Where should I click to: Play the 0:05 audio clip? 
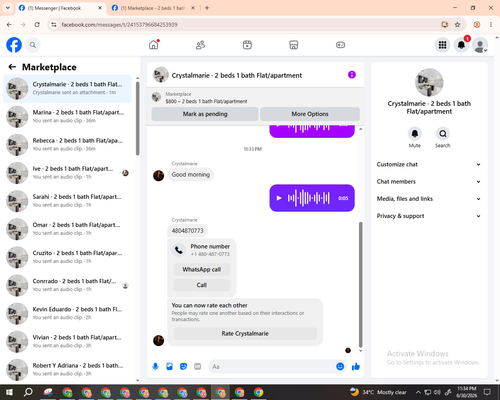coord(279,198)
